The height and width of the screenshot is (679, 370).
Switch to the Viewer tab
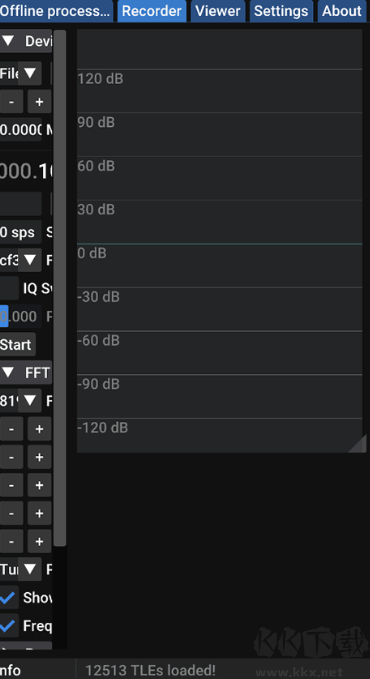218,11
